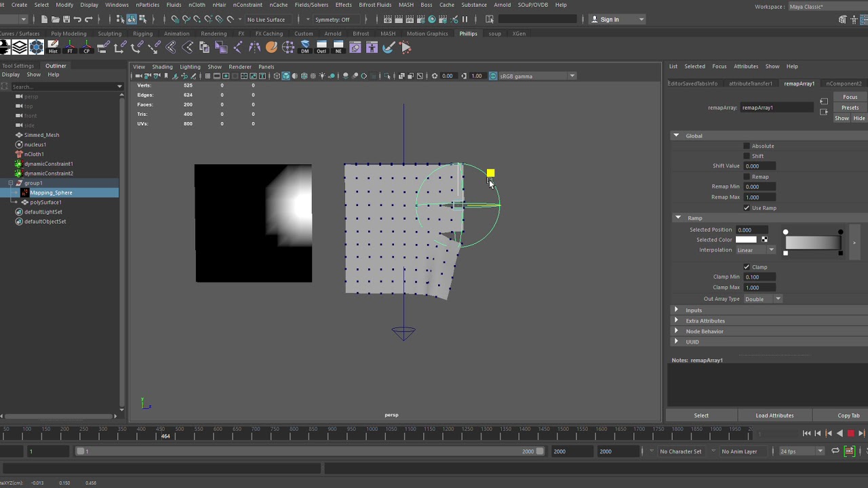Open the Symmetry Off dropdown
868x488 pixels.
(335, 19)
